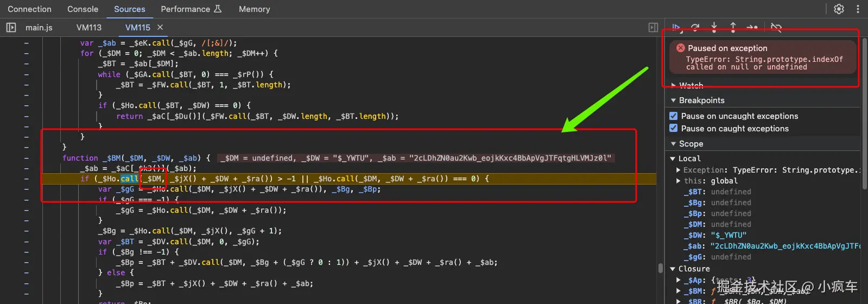Expand the Exception: TypeError entry

[679, 170]
